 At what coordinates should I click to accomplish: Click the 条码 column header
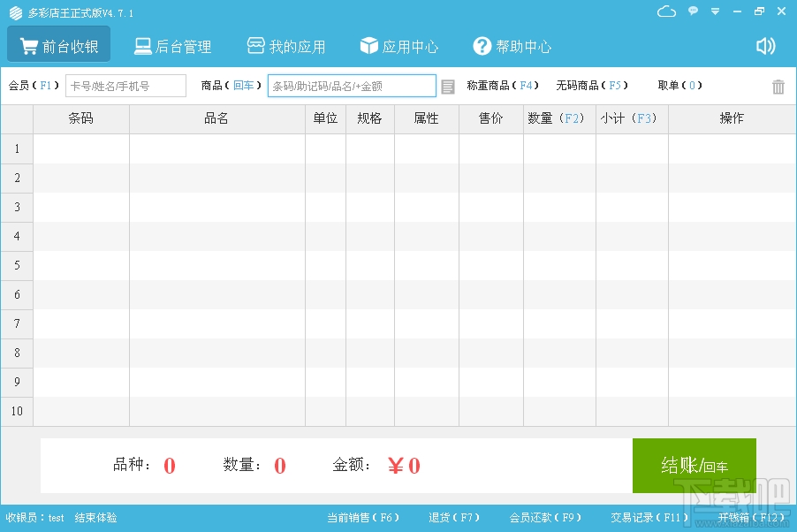(x=81, y=119)
